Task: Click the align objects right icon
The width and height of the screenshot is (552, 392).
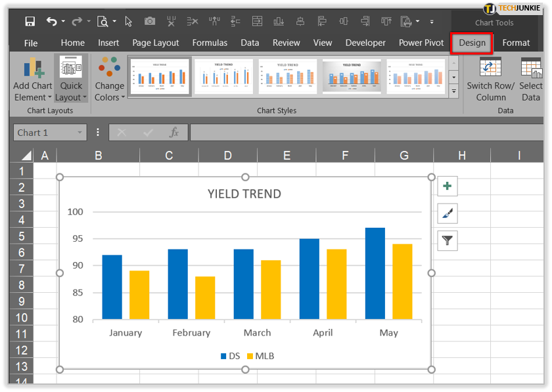Action: (365, 22)
